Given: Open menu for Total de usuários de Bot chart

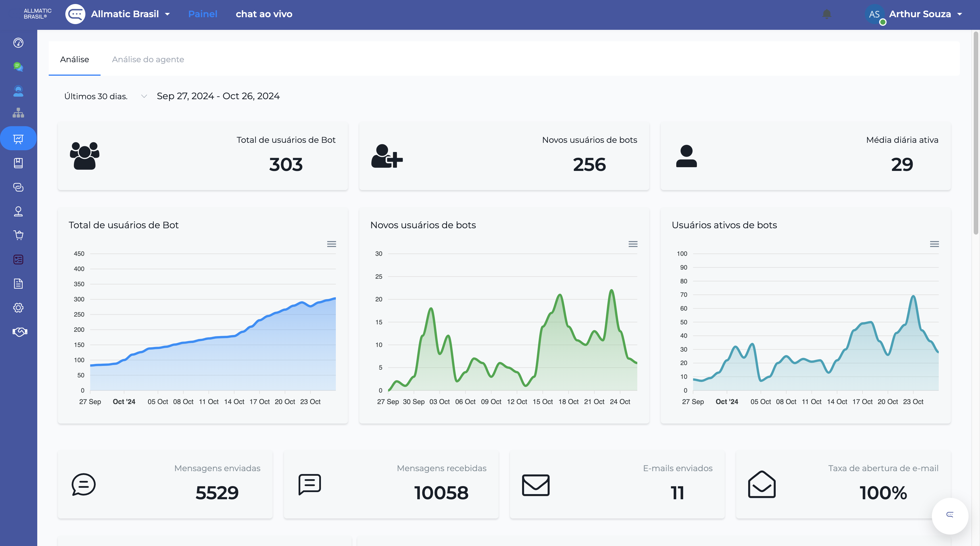Looking at the screenshot, I should tap(331, 244).
